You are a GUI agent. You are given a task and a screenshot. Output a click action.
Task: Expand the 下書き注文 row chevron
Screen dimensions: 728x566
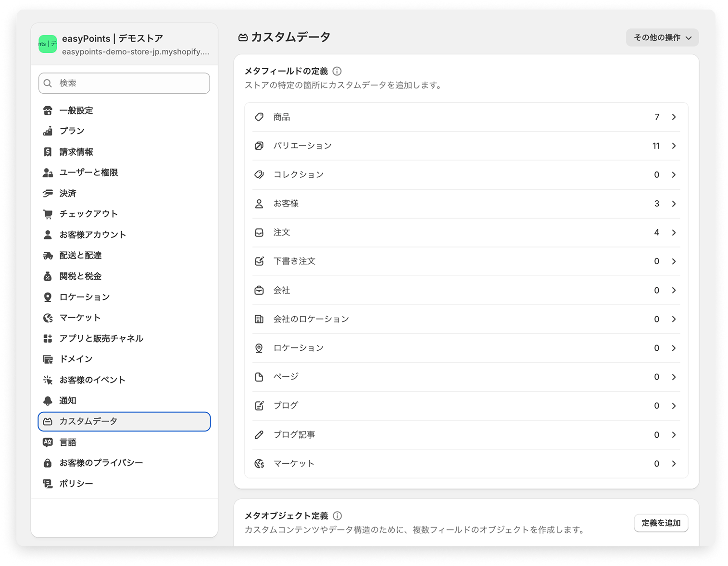[674, 261]
